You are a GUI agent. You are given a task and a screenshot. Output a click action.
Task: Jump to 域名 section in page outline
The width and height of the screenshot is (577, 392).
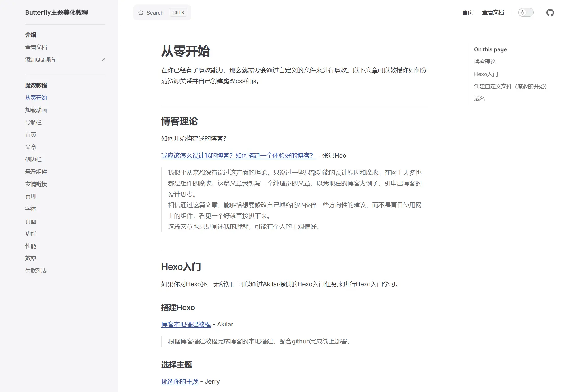479,99
